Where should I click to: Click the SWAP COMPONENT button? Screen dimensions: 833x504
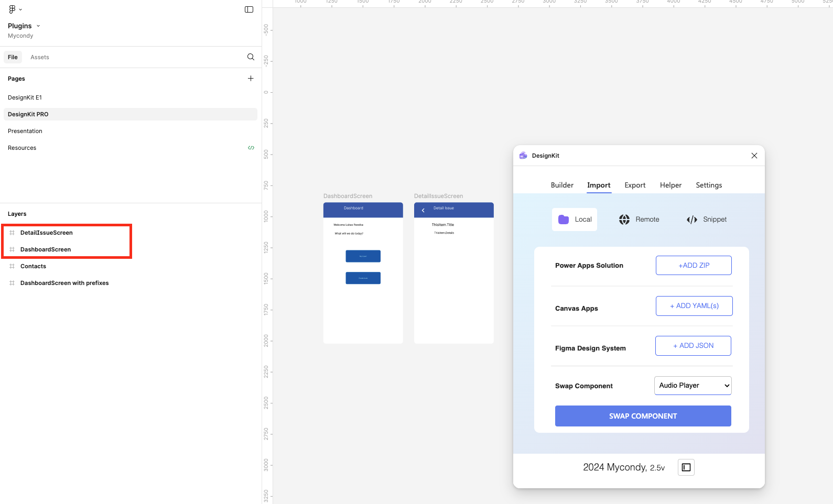(643, 416)
